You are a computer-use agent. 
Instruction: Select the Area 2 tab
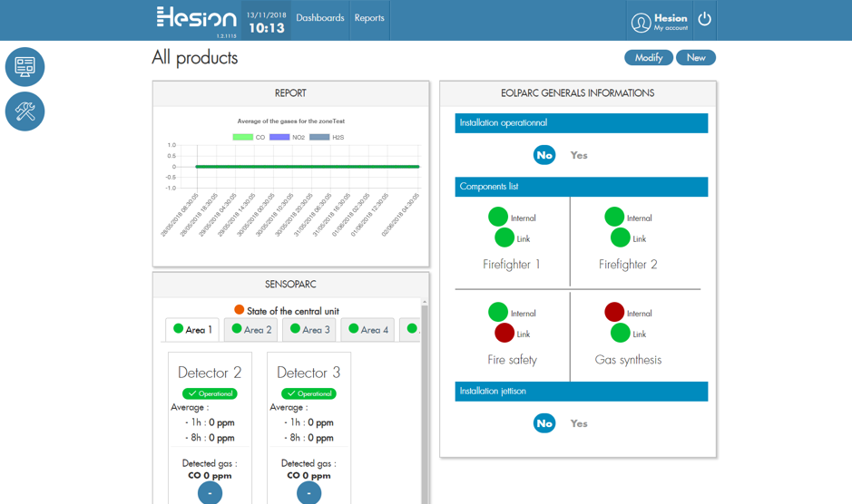click(251, 330)
